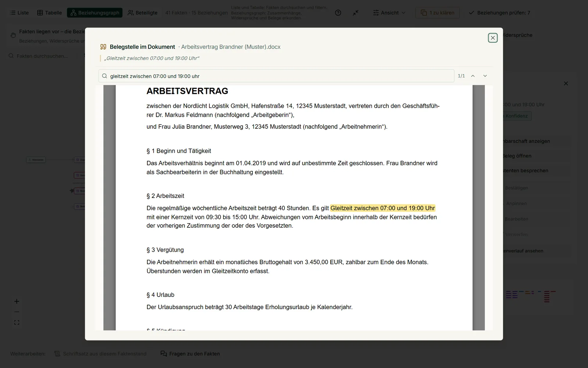Click the § 3 Vergütung heading
This screenshot has width=588, height=368.
coord(165,250)
